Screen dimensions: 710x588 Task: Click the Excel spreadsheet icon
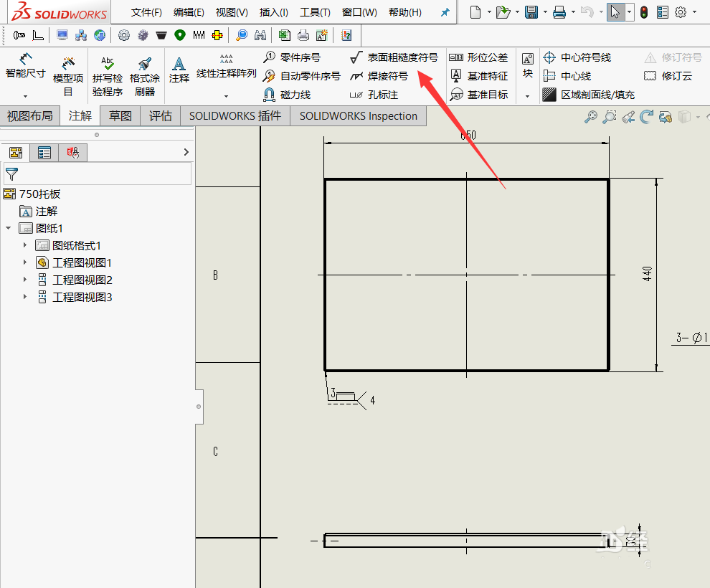285,35
